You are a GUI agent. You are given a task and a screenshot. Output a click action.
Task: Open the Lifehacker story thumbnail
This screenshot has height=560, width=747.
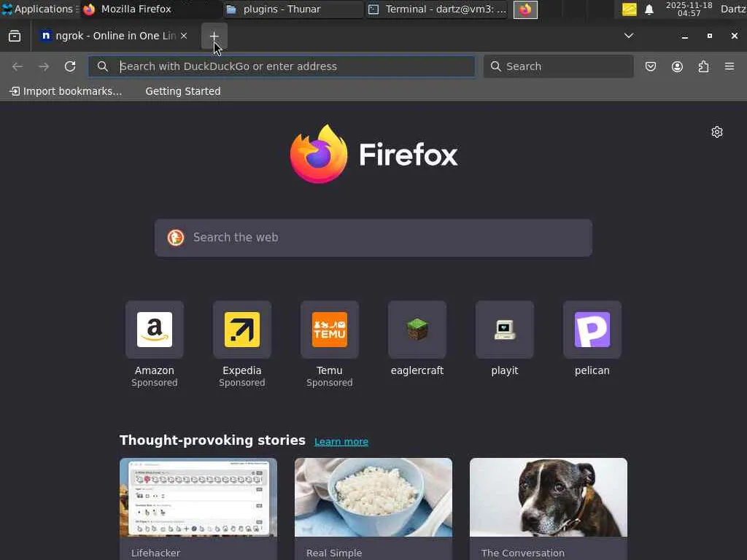[x=198, y=497]
